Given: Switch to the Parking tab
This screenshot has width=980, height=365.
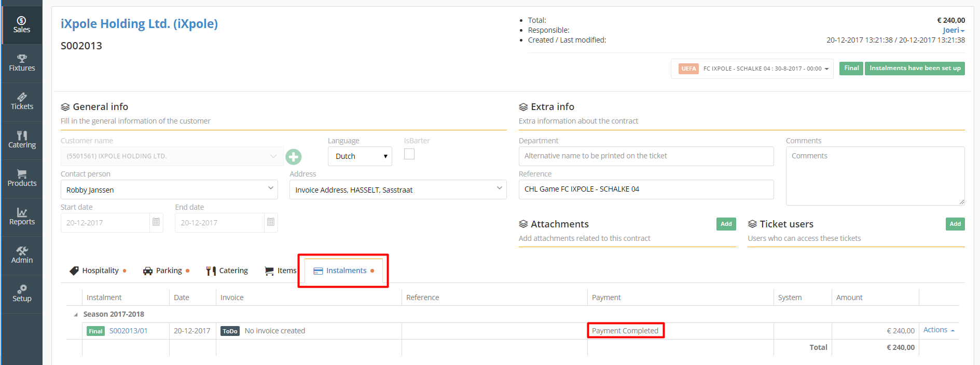Looking at the screenshot, I should tap(167, 271).
